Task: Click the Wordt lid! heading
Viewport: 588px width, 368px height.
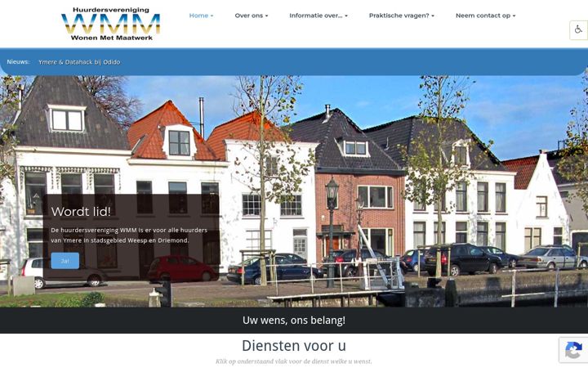Action: 81,212
